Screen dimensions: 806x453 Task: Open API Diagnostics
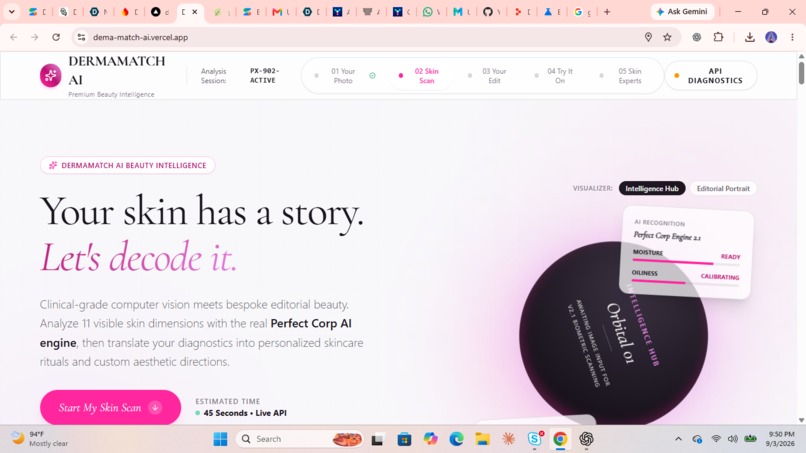tap(711, 76)
